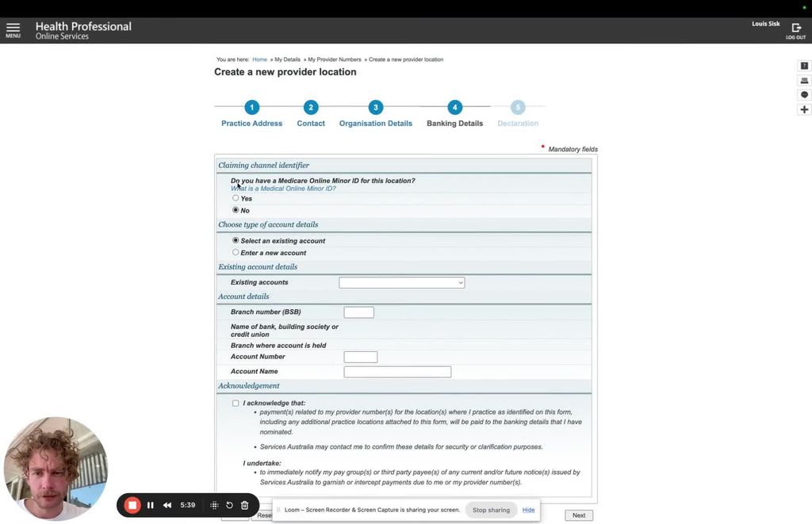Choose Select an existing account option
The height and width of the screenshot is (524, 812).
pyautogui.click(x=236, y=240)
